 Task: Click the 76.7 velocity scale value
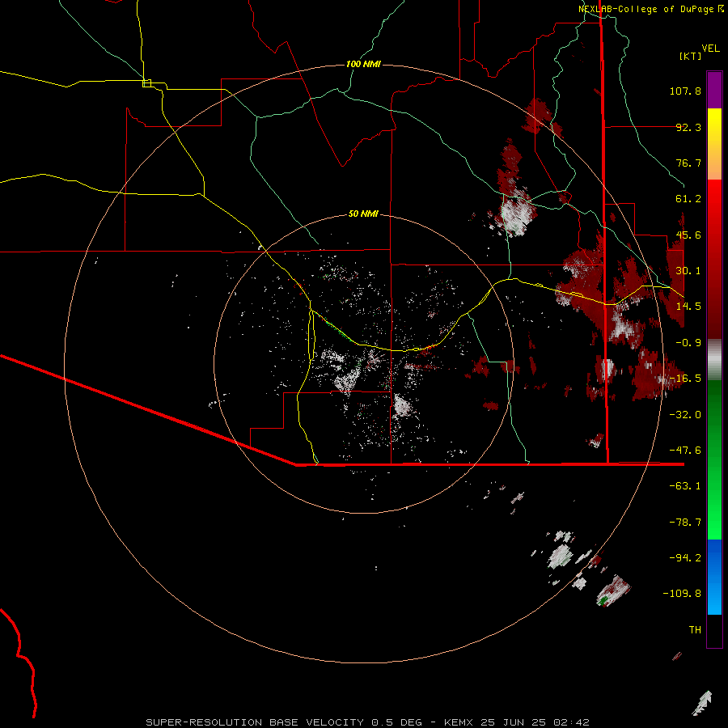688,163
